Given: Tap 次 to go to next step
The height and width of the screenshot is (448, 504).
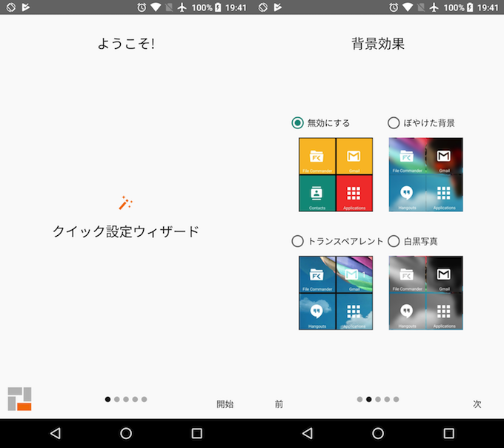Looking at the screenshot, I should click(x=477, y=404).
